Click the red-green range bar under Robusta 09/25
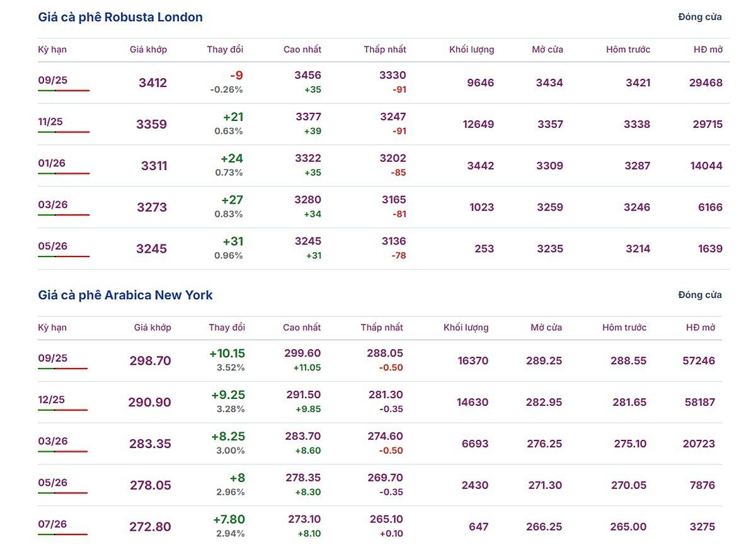The width and height of the screenshot is (756, 547). (x=64, y=91)
